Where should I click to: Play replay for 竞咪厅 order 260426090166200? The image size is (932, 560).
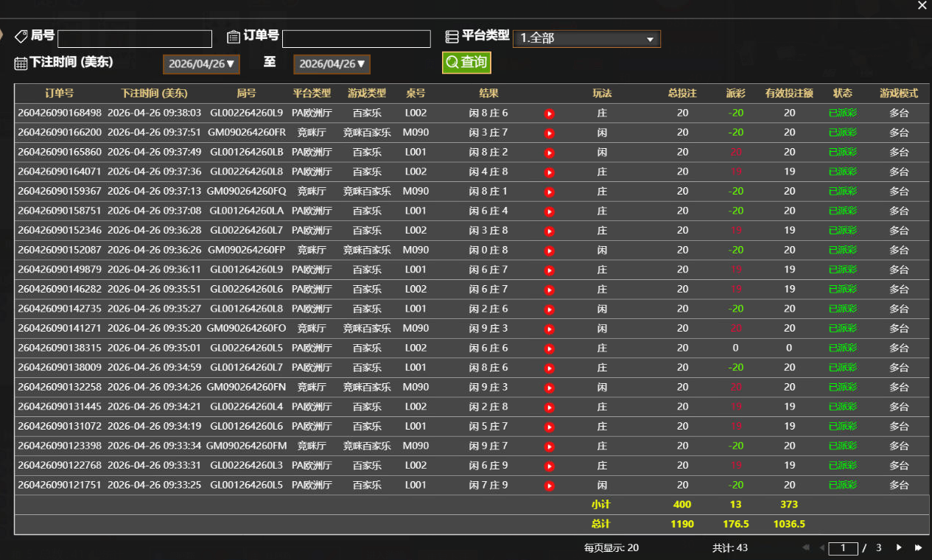(x=548, y=133)
